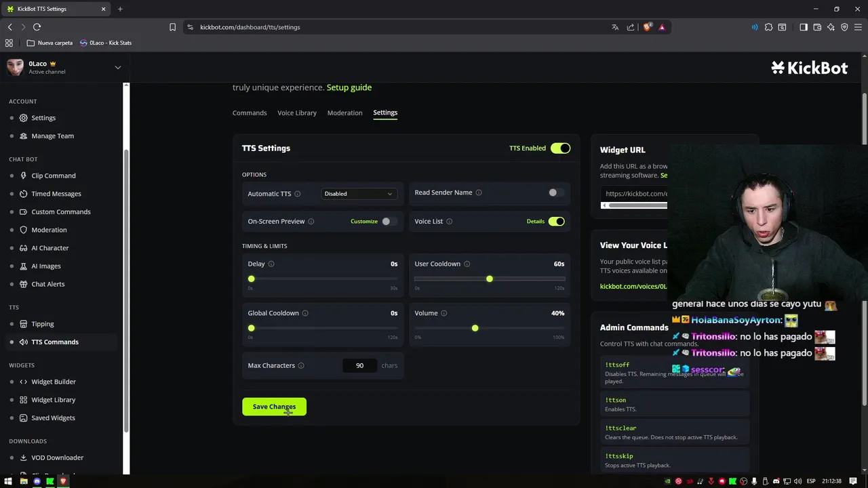Open Saved Widgets page
This screenshot has height=488, width=868.
tap(53, 418)
